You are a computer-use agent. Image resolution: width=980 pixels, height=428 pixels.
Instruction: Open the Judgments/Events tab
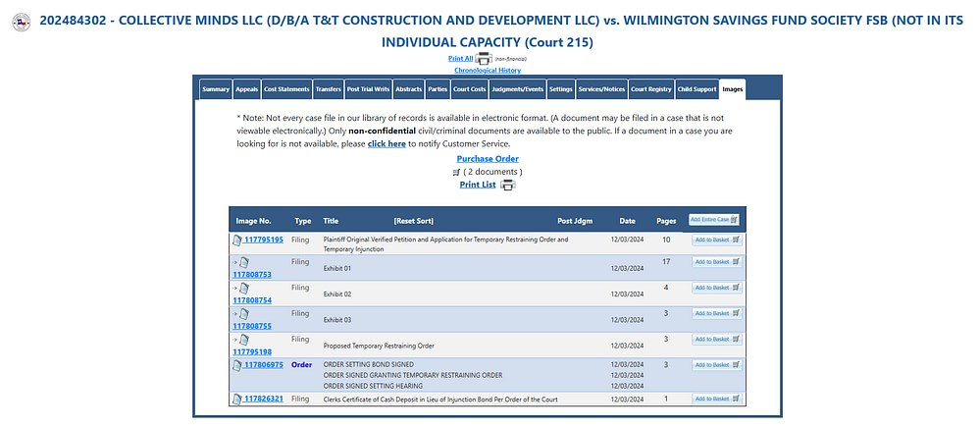pos(518,89)
